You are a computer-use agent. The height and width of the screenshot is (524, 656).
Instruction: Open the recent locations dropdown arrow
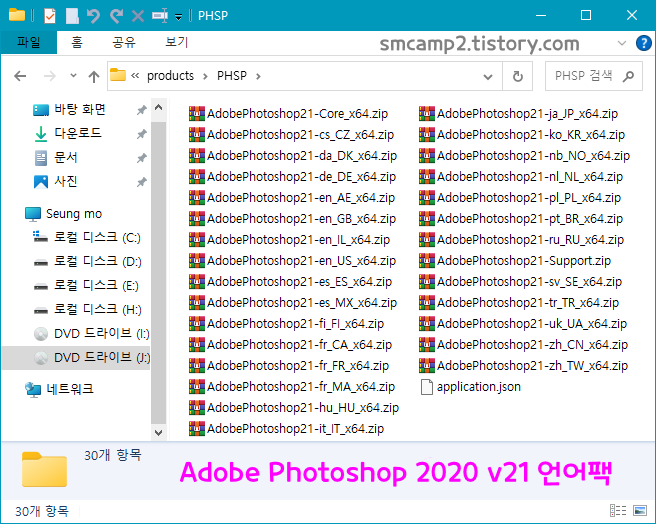(73, 76)
